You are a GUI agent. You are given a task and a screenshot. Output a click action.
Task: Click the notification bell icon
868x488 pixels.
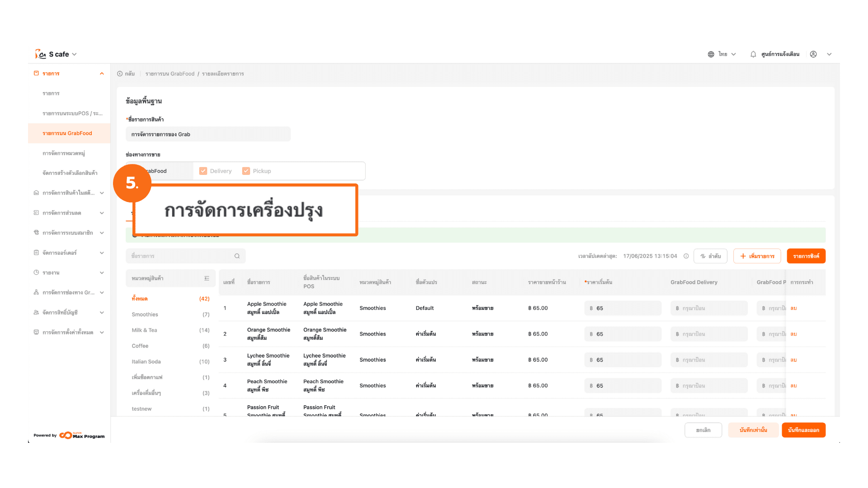[753, 54]
